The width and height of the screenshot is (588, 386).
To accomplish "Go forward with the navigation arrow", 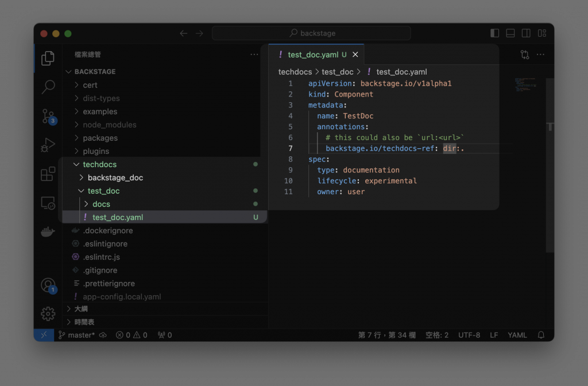I will (x=199, y=33).
